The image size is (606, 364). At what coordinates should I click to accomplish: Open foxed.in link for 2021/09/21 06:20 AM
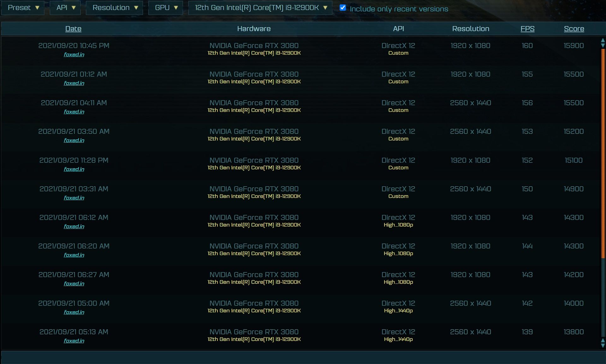(x=74, y=255)
